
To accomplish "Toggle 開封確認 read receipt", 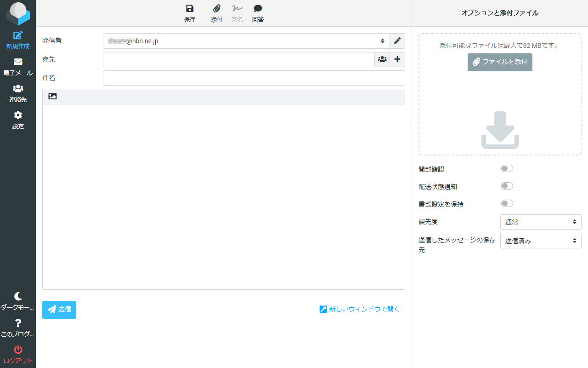I will tap(507, 168).
